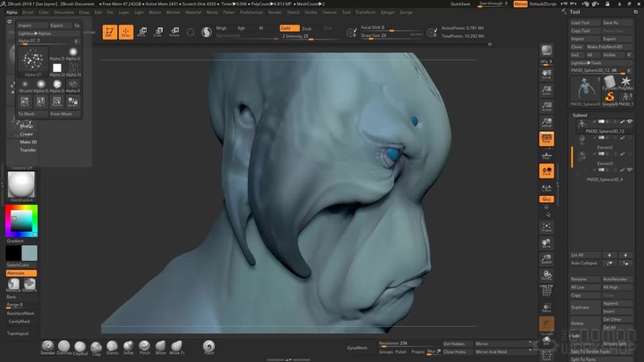The height and width of the screenshot is (362, 644).
Task: Choose the Inflat brush icon
Action: (128, 345)
